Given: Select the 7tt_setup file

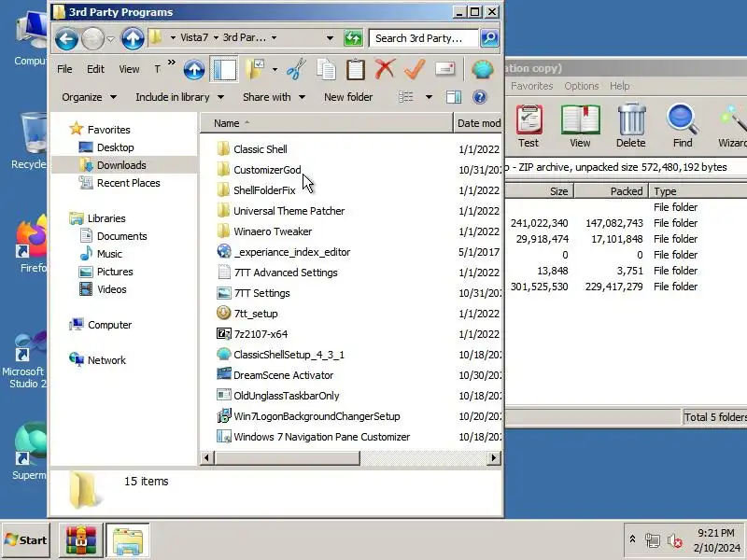Looking at the screenshot, I should coord(255,314).
